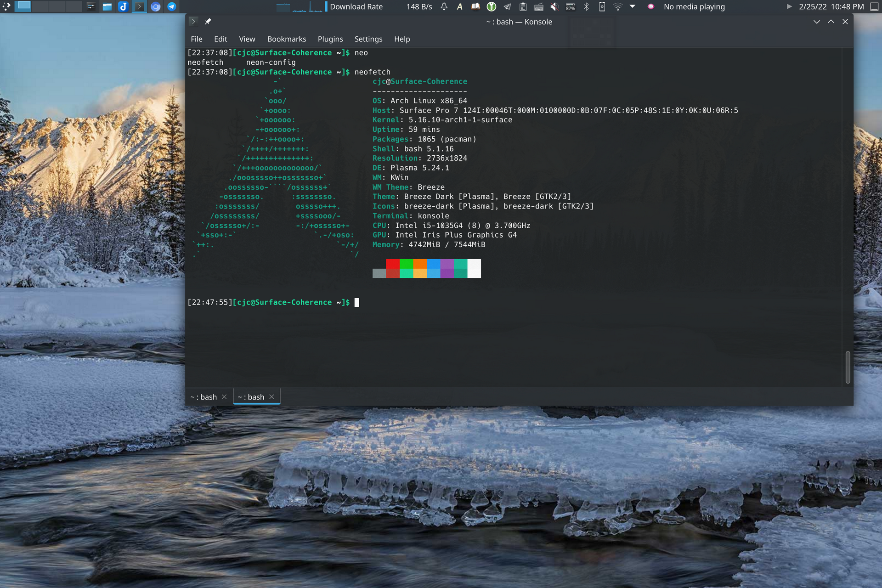
Task: Click the Telegram paper-plane tray icon
Action: pos(507,6)
